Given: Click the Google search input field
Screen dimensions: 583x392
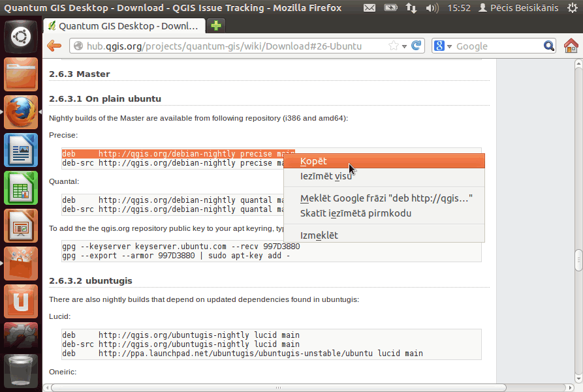Looking at the screenshot, I should click(x=498, y=46).
